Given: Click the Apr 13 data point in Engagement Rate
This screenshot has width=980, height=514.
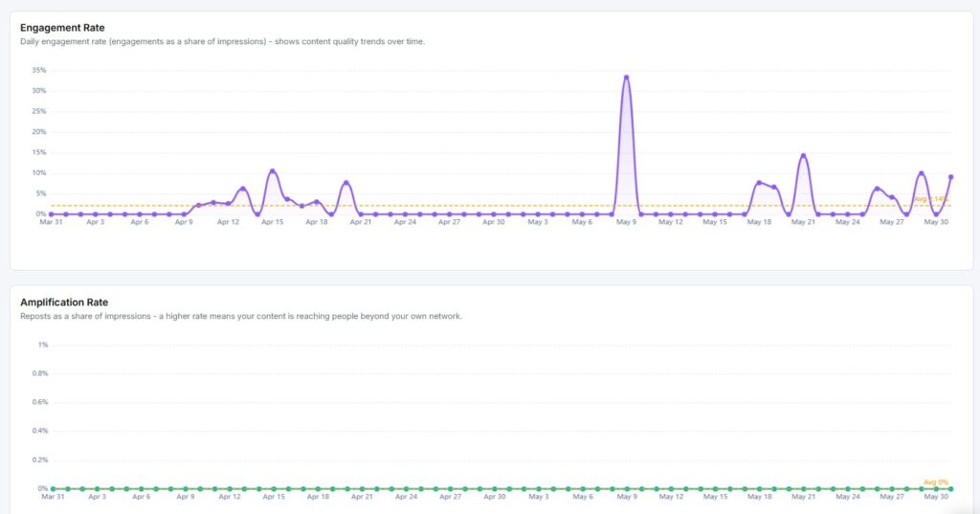Looking at the screenshot, I should (x=243, y=189).
